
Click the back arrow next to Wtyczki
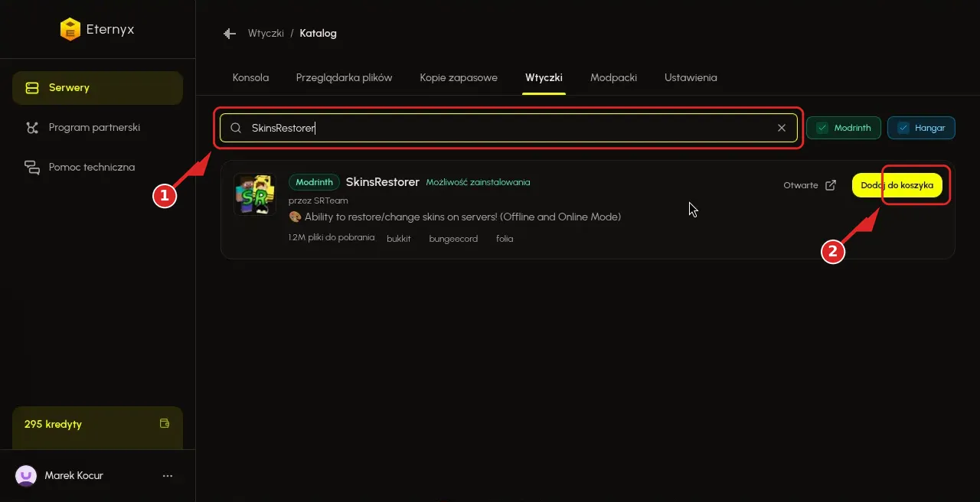229,34
